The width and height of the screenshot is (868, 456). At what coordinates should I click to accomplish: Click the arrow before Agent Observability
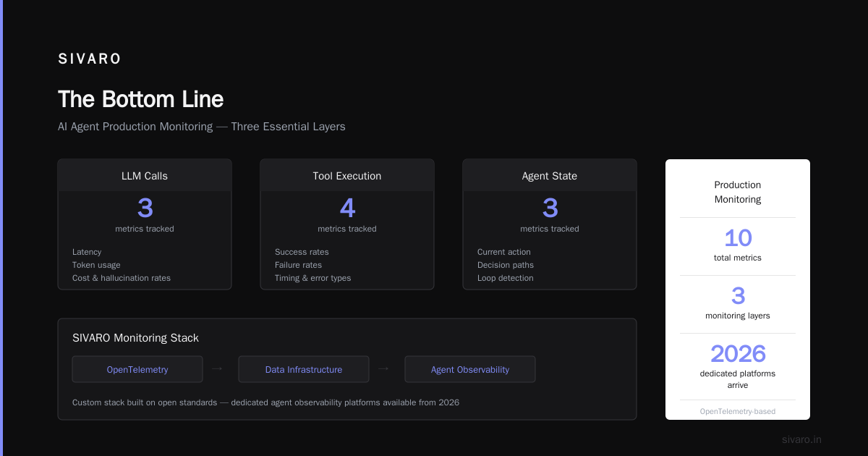(x=383, y=368)
